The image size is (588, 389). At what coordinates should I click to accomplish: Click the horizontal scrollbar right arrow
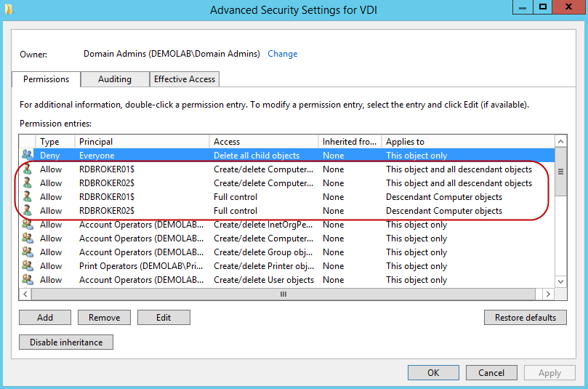547,294
